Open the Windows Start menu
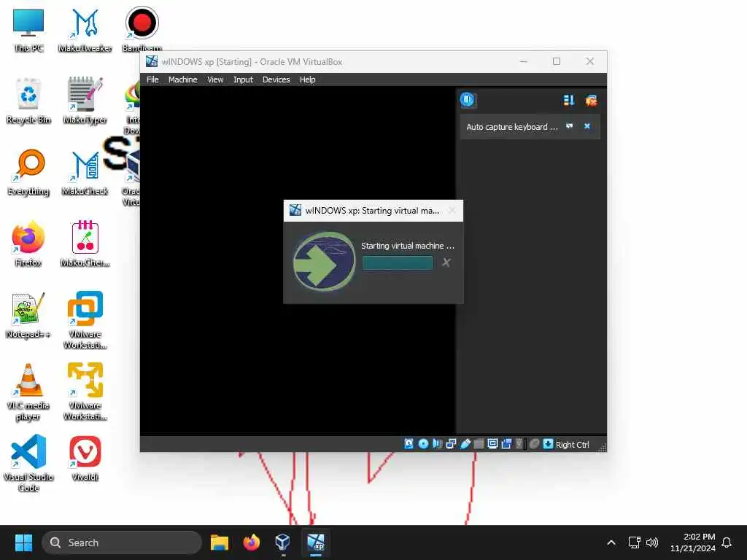Screen dimensions: 747x560 point(23,542)
